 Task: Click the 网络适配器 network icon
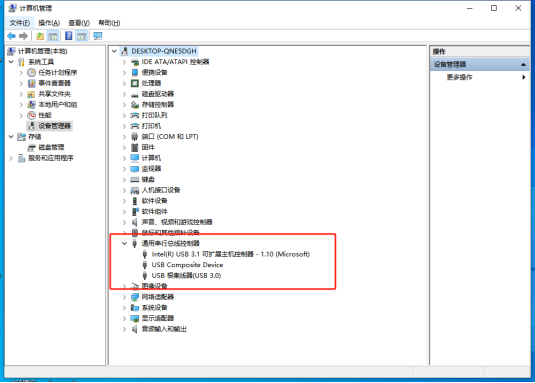pyautogui.click(x=135, y=297)
